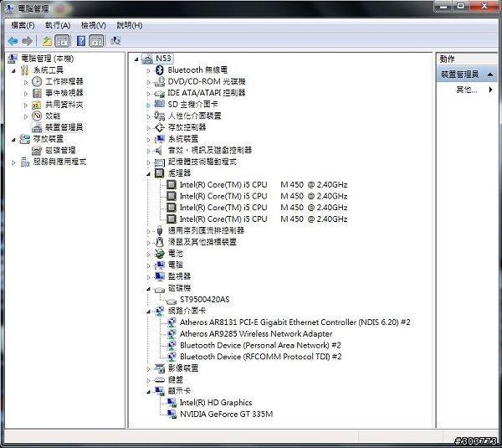This screenshot has width=502, height=448.
Task: Expand the 共用資料夾 node
Action: (x=26, y=106)
